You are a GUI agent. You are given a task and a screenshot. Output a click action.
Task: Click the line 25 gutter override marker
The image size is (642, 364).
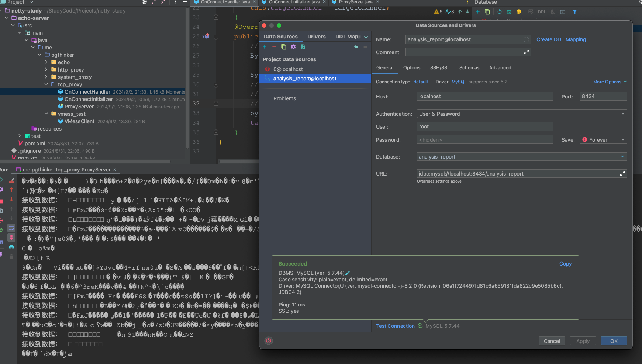pos(206,36)
